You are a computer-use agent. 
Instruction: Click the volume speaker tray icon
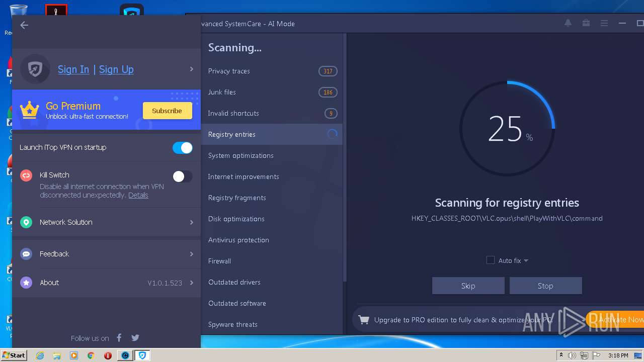click(x=572, y=355)
